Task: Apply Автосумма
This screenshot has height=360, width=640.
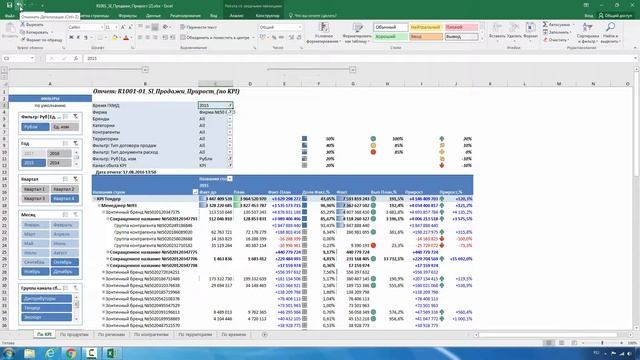Action: tap(557, 24)
